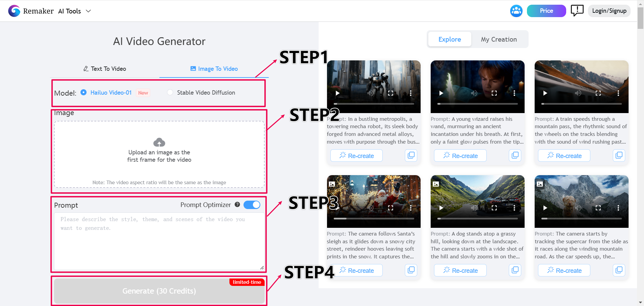Viewport: 644px width, 306px height.
Task: Open the feedback exclamation speech bubble icon
Action: 577,11
